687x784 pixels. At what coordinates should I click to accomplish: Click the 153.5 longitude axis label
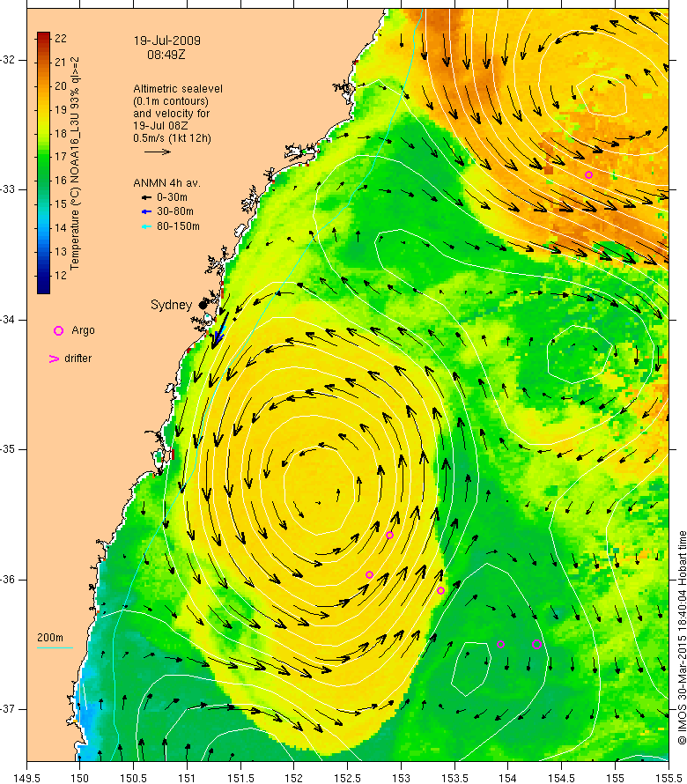[454, 779]
